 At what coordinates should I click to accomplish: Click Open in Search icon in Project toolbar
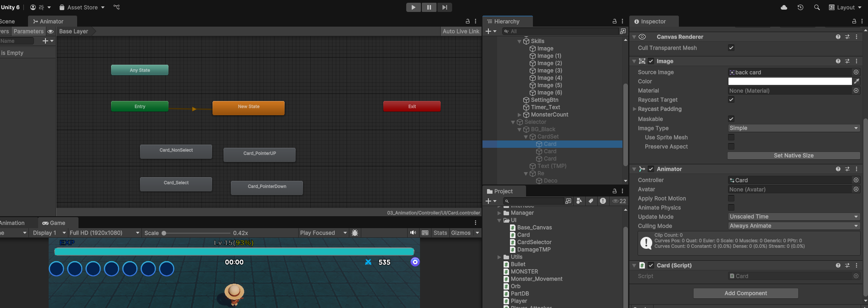(568, 201)
